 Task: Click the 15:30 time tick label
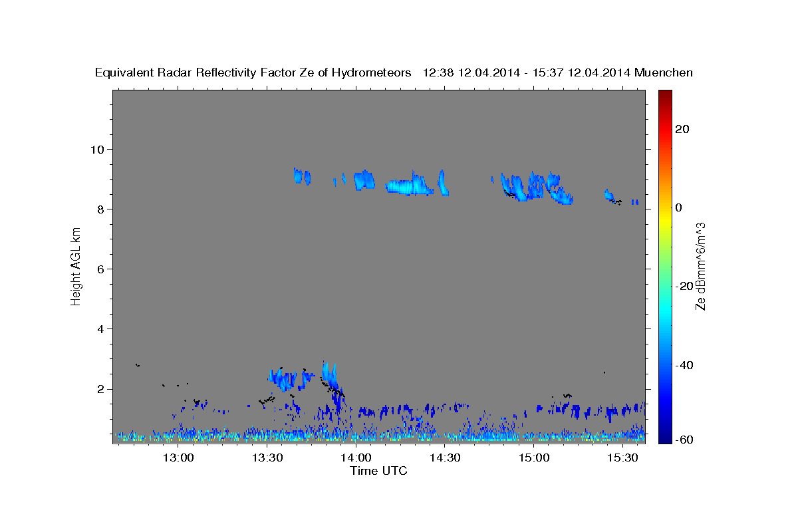(623, 458)
